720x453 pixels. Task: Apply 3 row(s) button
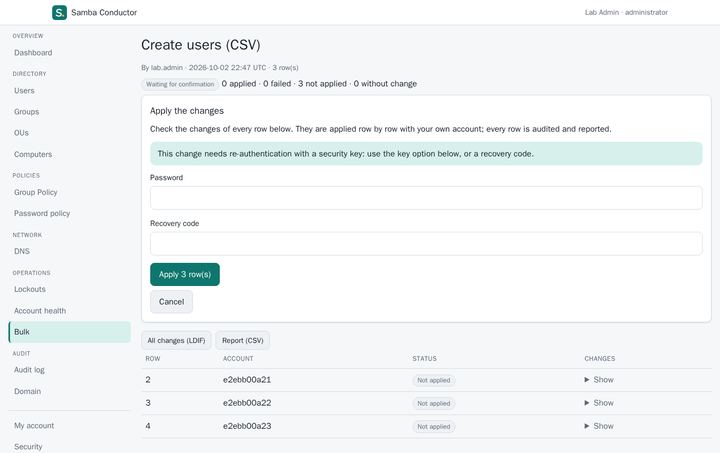[x=185, y=274]
